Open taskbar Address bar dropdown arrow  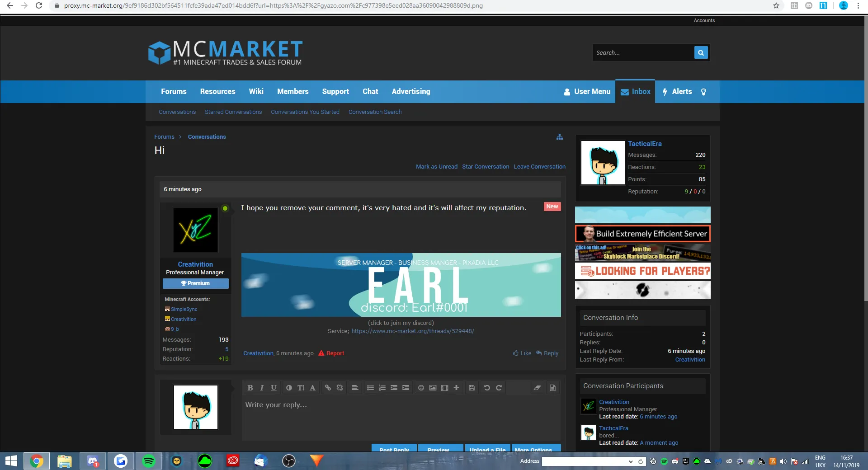[x=631, y=461]
